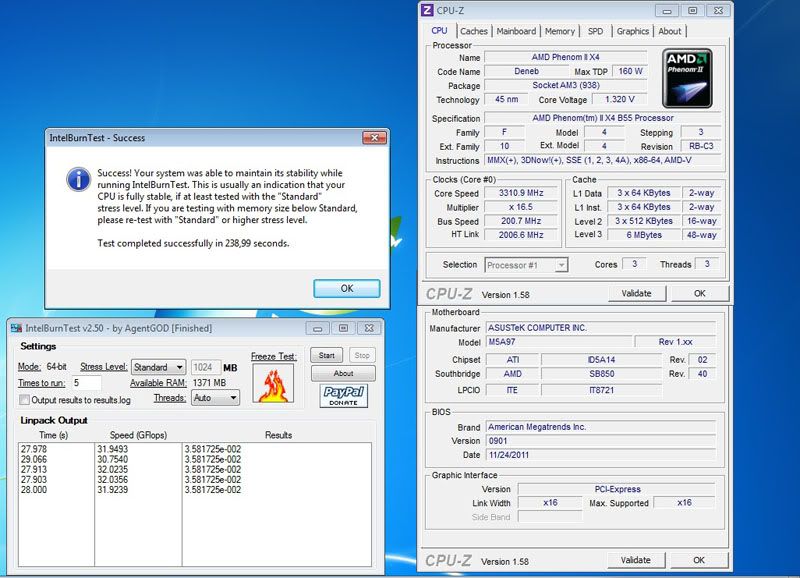Click the x 16.5 Multiplier value

pos(521,207)
